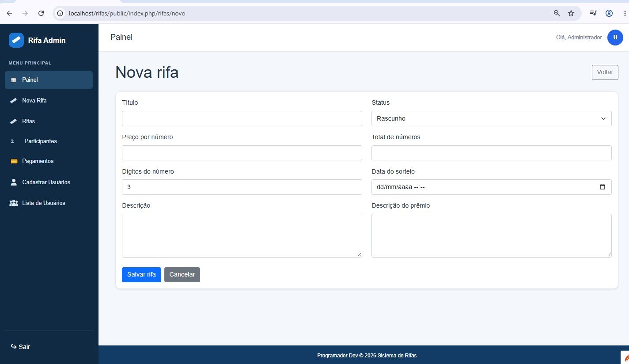Image resolution: width=629 pixels, height=364 pixels.
Task: Click the group icon beside Lista de Usuários
Action: [14, 203]
